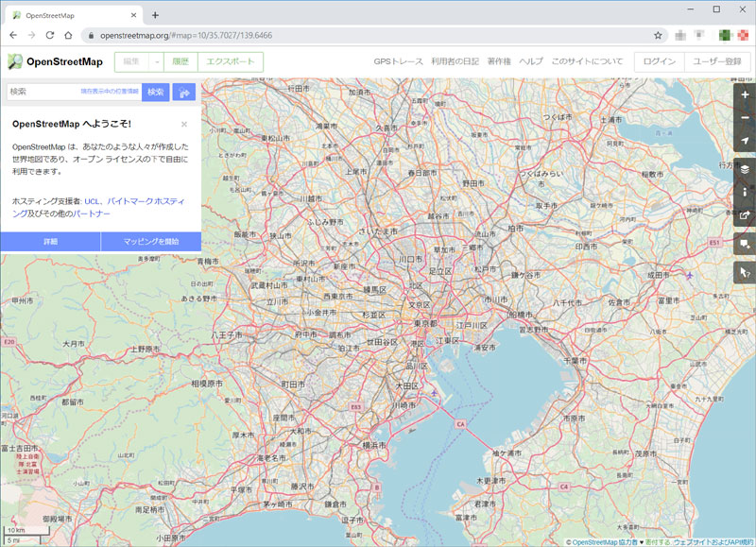The width and height of the screenshot is (756, 547).
Task: Open the パートナー partners link
Action: [x=92, y=214]
